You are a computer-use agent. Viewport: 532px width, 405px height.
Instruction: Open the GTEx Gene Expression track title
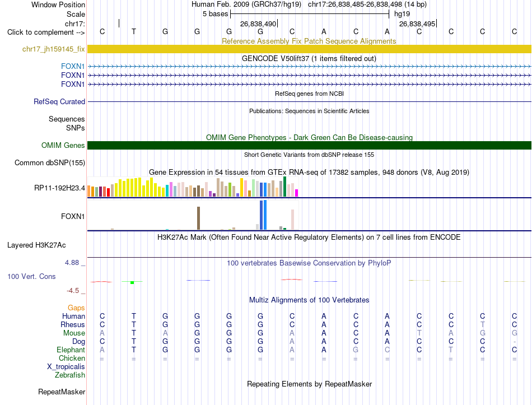click(x=309, y=172)
